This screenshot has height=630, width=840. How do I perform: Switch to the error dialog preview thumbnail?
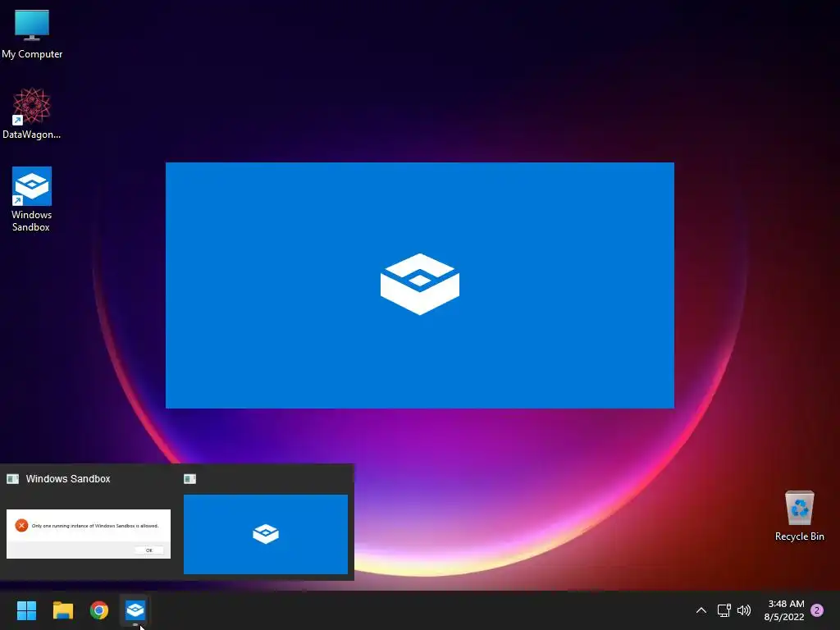(x=89, y=533)
